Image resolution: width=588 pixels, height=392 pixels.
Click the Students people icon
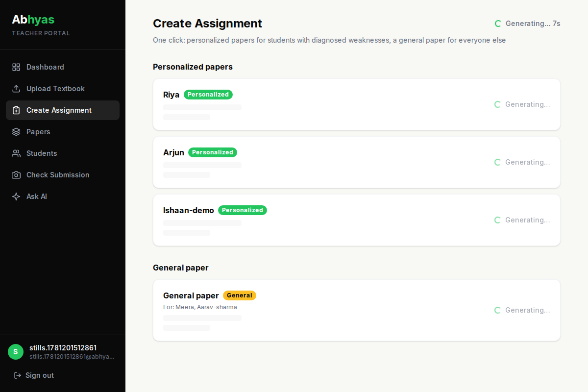(16, 153)
